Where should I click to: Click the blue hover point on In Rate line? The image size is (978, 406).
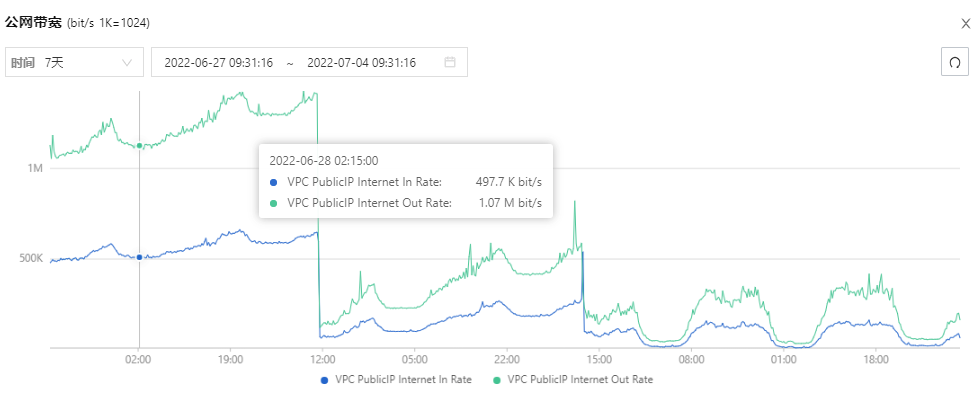(x=139, y=257)
